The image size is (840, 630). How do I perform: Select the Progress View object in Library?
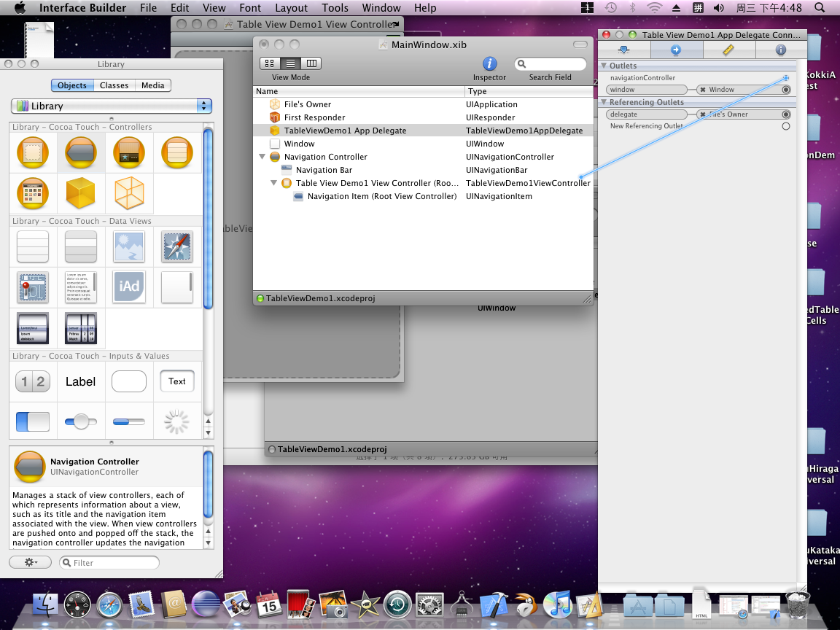[129, 422]
